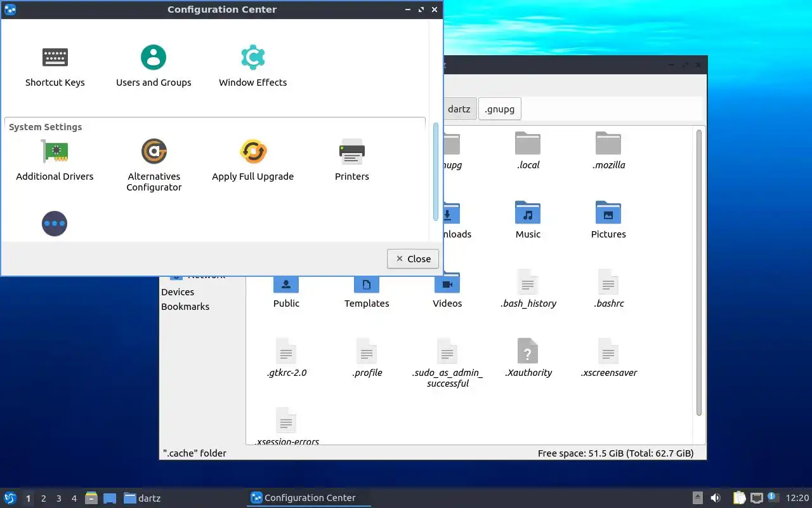The image size is (812, 508).
Task: Select the .profile file
Action: (x=367, y=358)
